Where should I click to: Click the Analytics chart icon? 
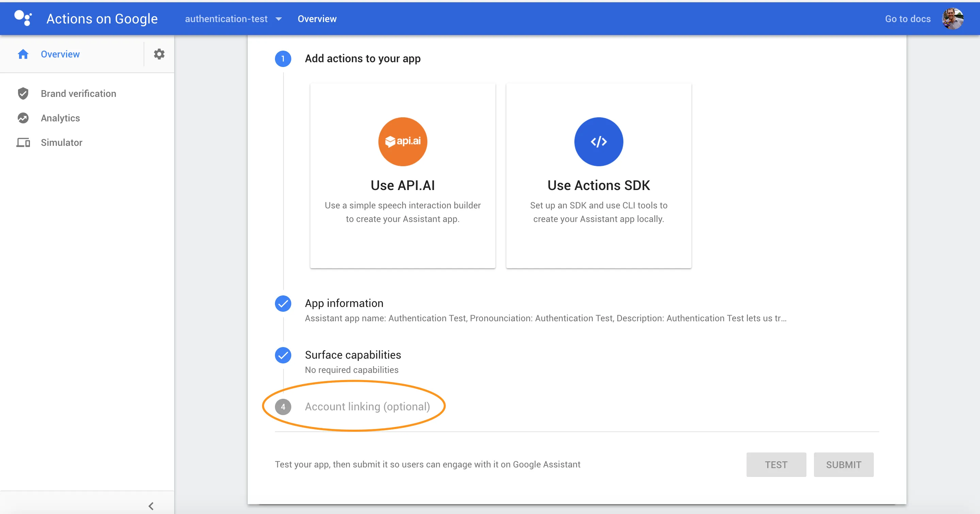[23, 118]
